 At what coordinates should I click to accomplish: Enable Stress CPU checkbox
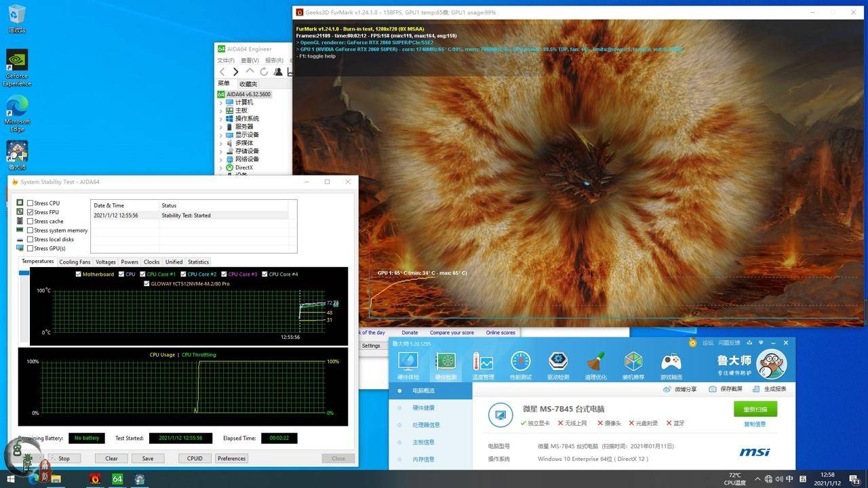click(x=30, y=203)
